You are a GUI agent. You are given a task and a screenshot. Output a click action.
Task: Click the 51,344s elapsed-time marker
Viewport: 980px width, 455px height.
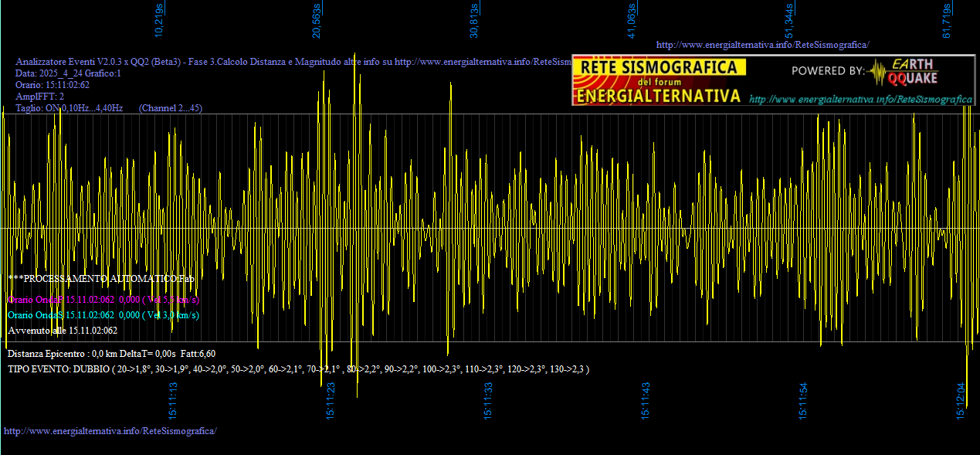789,20
